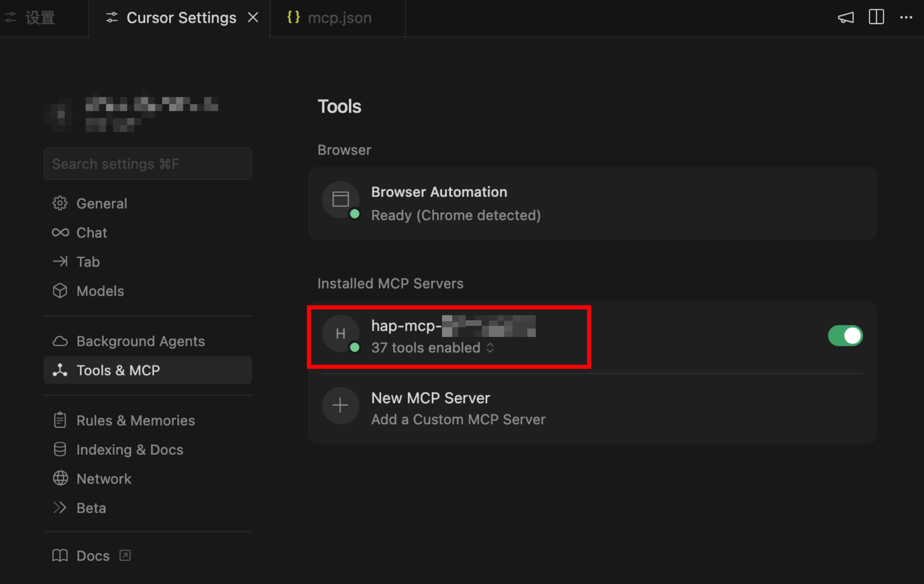Open the Docs link
This screenshot has width=924, height=584.
point(93,556)
